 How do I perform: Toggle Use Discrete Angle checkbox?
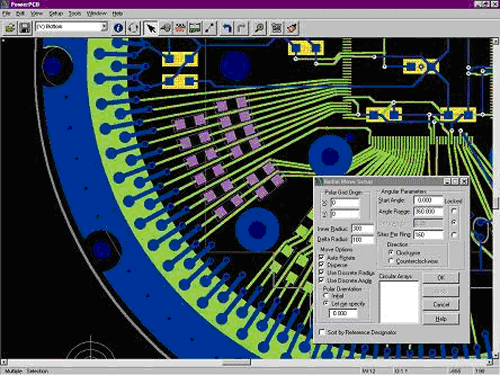coord(322,280)
